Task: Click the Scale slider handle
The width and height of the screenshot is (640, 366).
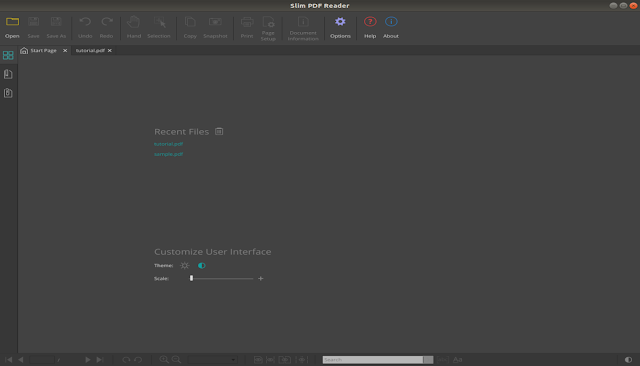Action: click(191, 278)
